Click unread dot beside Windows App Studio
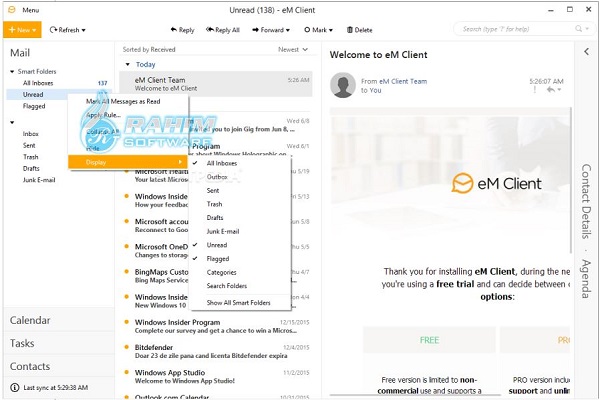 (126, 372)
